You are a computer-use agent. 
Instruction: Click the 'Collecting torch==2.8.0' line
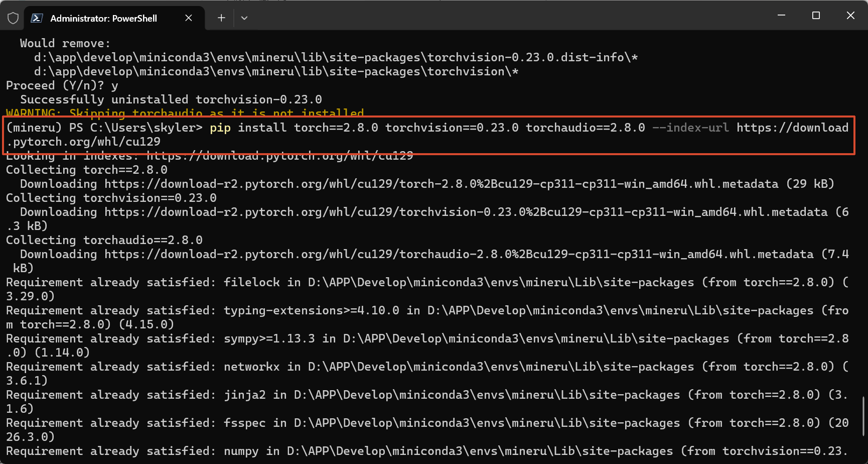(87, 170)
